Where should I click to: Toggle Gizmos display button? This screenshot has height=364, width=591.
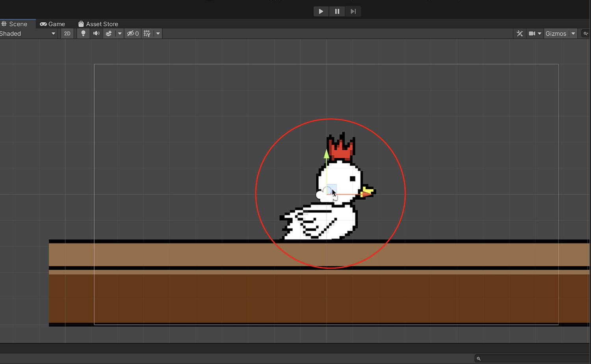coord(556,33)
